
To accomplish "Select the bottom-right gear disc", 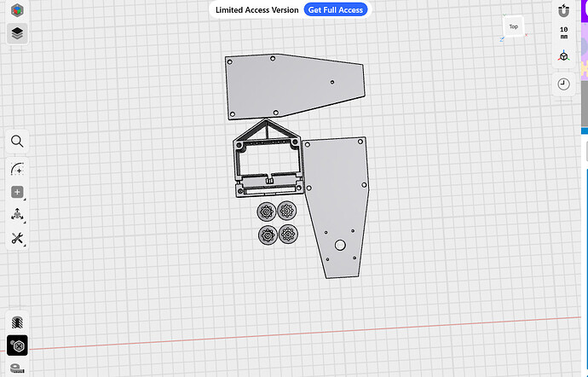I will point(288,235).
